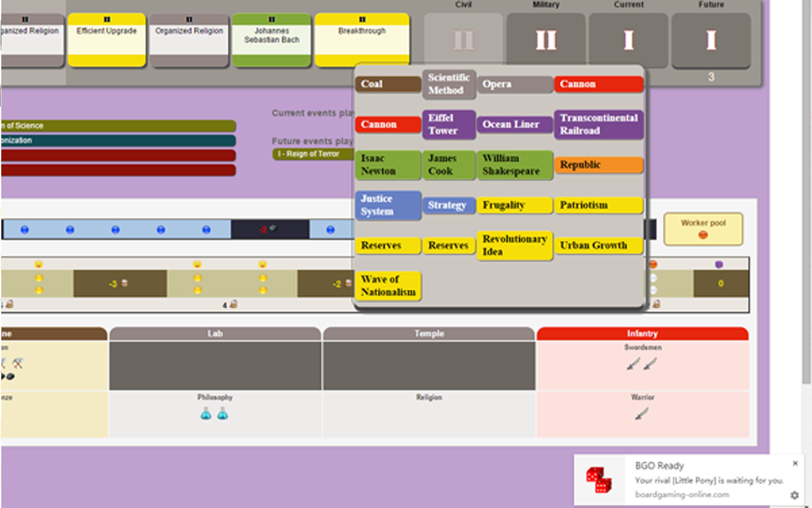Pick Isaac Newton leader entry
This screenshot has height=508, width=812.
[x=388, y=165]
